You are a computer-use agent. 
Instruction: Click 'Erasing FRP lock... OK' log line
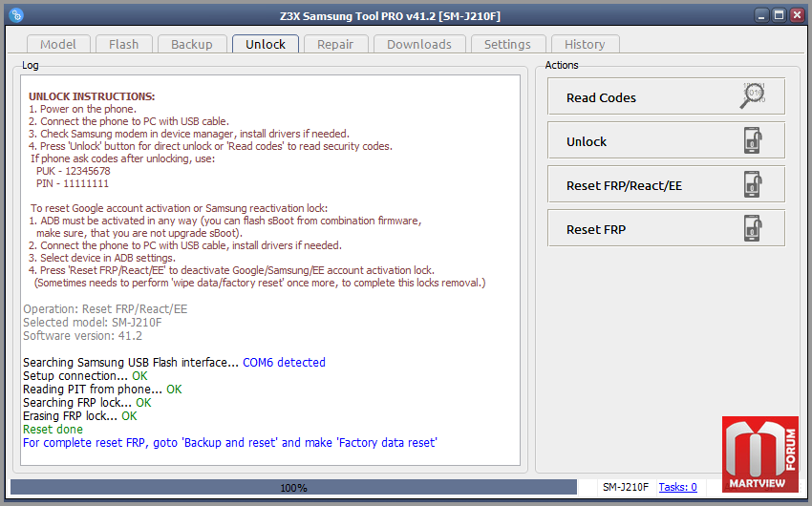(80, 416)
